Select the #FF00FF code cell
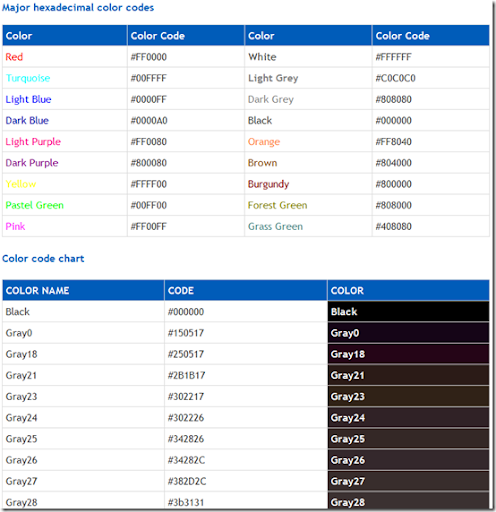 (x=186, y=226)
